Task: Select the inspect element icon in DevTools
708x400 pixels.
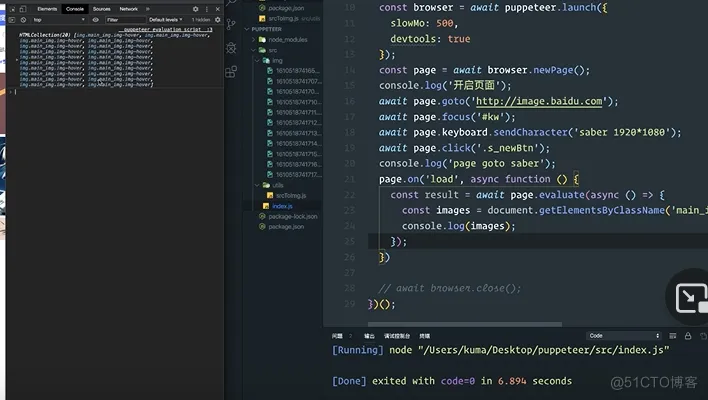Action: pos(12,9)
